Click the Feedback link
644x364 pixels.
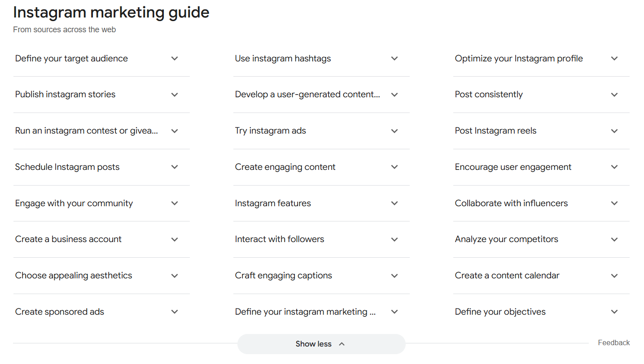tap(613, 342)
